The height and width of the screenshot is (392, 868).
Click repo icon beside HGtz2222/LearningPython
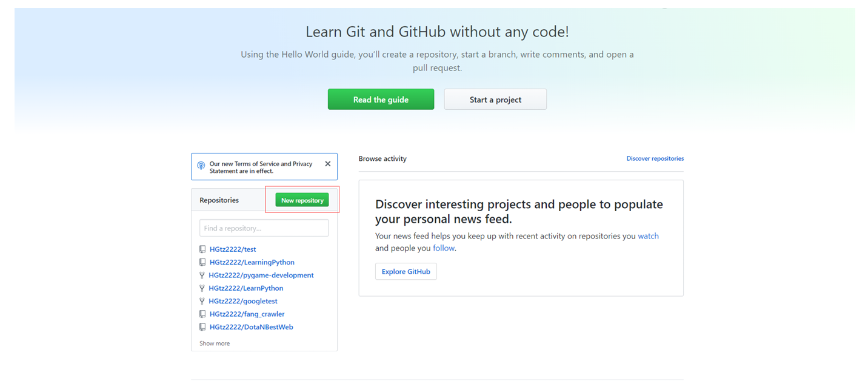[202, 262]
